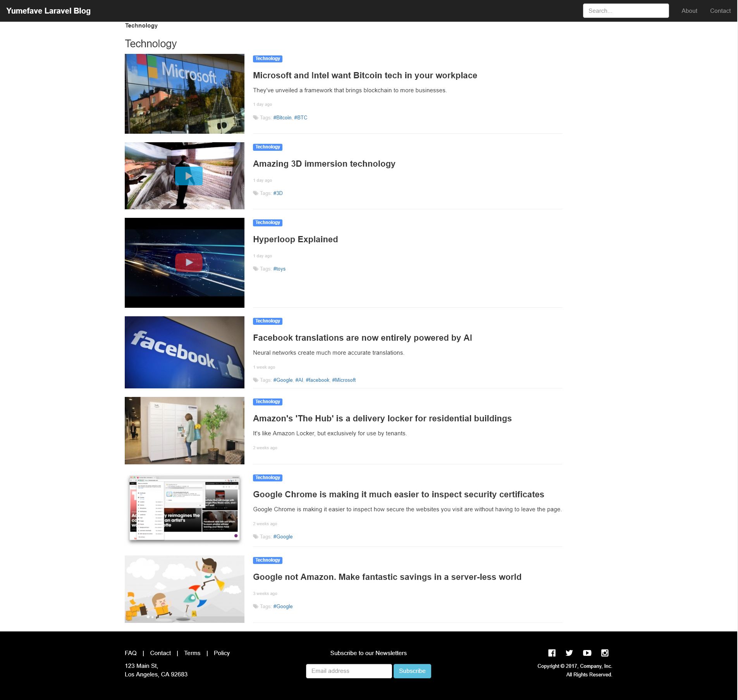Screen dimensions: 738x700
Task: Click the Subscribe button
Action: pos(412,671)
